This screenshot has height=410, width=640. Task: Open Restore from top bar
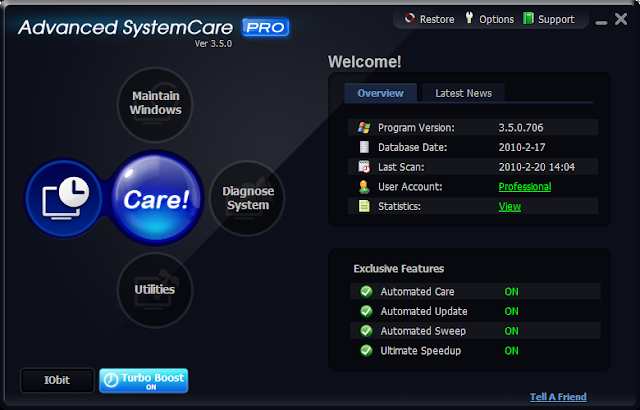[x=437, y=19]
